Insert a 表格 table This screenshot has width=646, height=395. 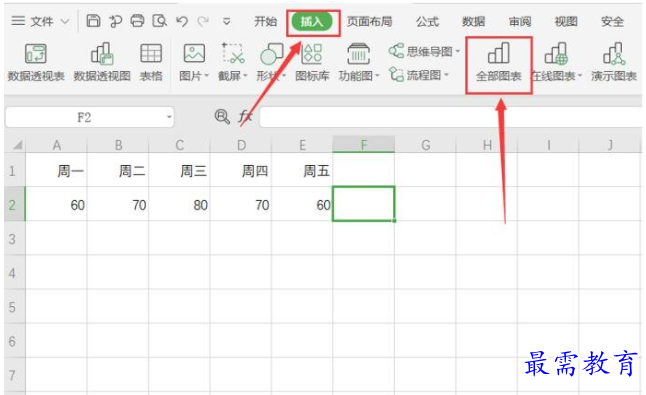pyautogui.click(x=151, y=62)
